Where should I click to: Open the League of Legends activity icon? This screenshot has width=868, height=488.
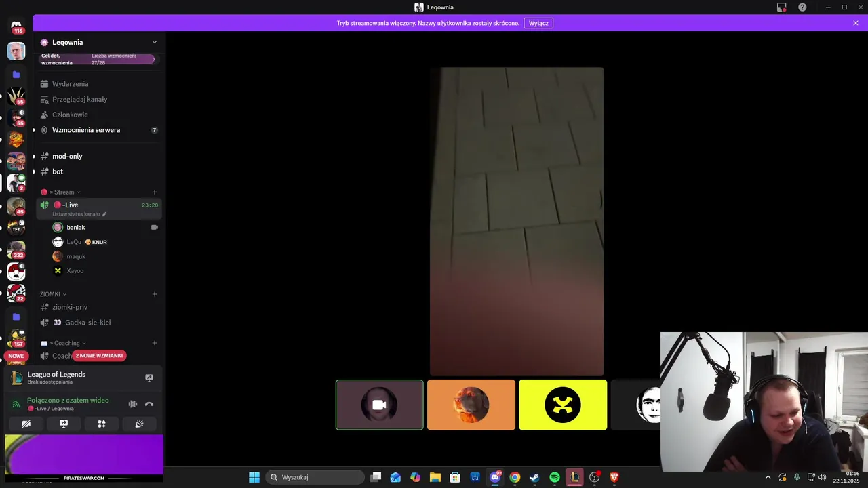pyautogui.click(x=17, y=378)
